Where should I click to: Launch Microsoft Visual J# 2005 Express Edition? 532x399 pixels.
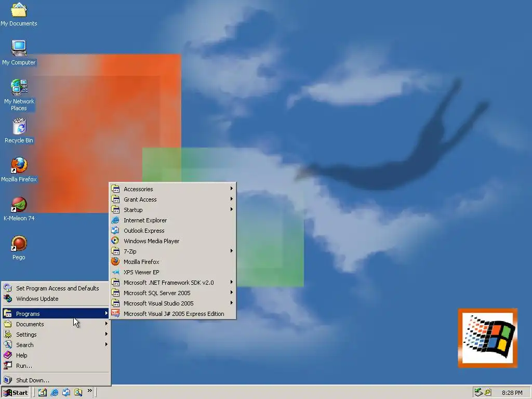click(172, 314)
